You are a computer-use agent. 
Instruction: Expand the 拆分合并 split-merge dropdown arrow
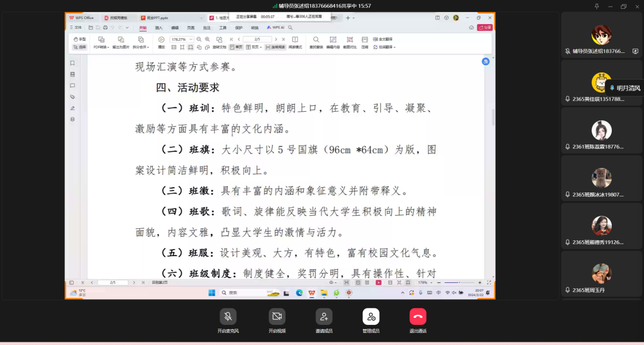pyautogui.click(x=147, y=47)
